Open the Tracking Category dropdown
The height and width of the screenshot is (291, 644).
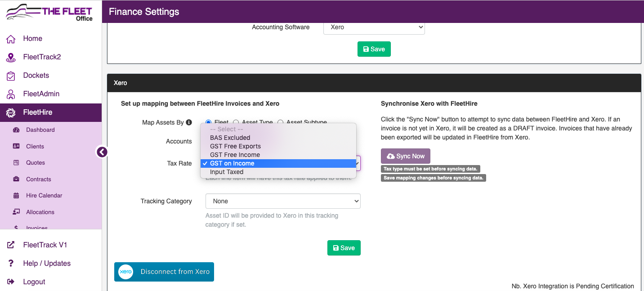click(x=283, y=201)
